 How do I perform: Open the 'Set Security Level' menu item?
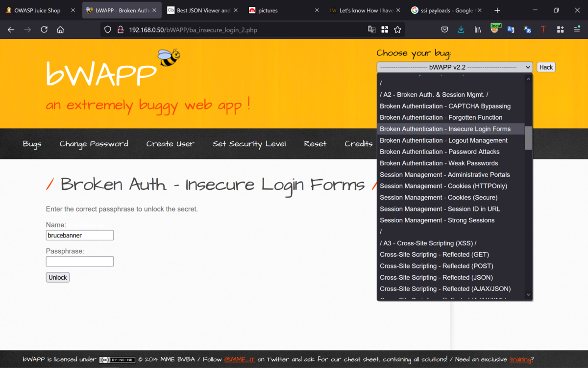click(x=249, y=144)
